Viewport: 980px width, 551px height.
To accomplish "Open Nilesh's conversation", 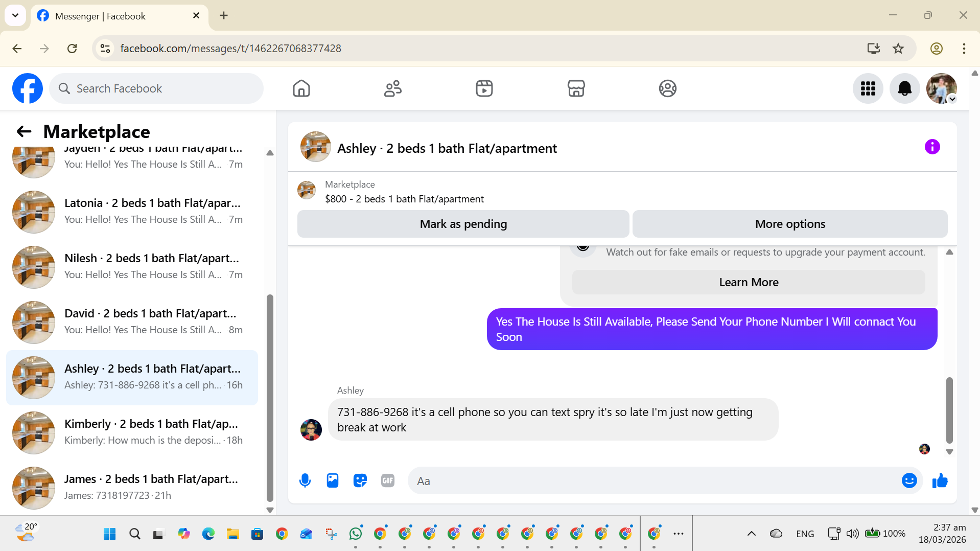I will click(132, 267).
